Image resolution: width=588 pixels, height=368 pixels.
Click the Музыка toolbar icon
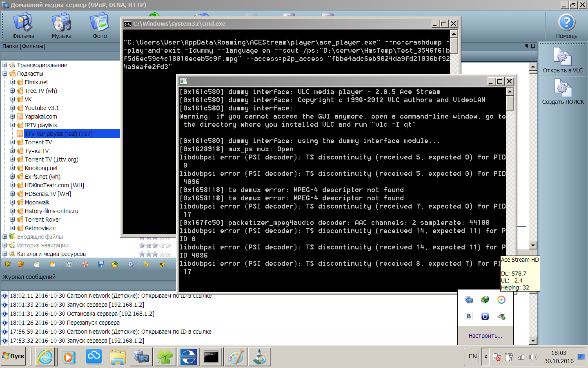62,25
